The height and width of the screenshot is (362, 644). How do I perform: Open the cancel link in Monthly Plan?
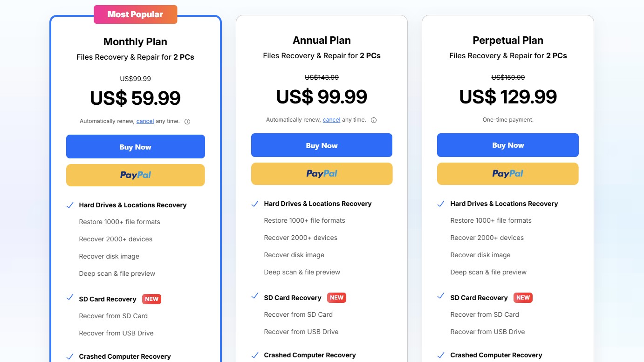[145, 121]
